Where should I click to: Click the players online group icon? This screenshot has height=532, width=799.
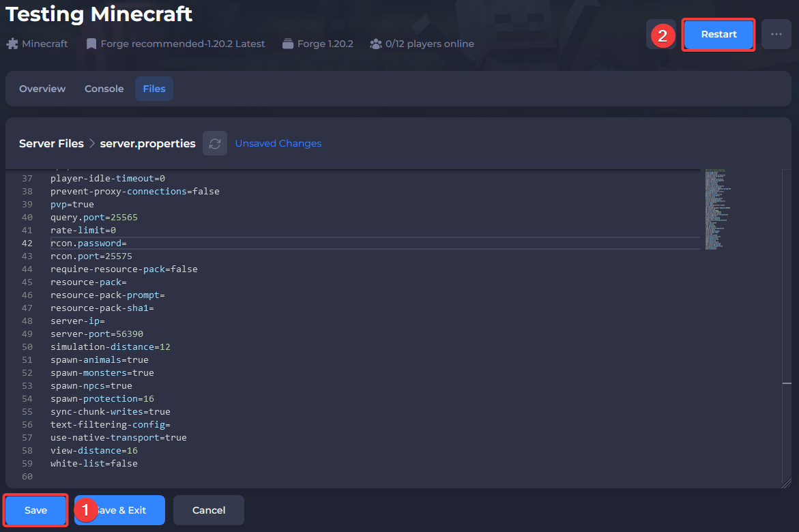pyautogui.click(x=376, y=44)
